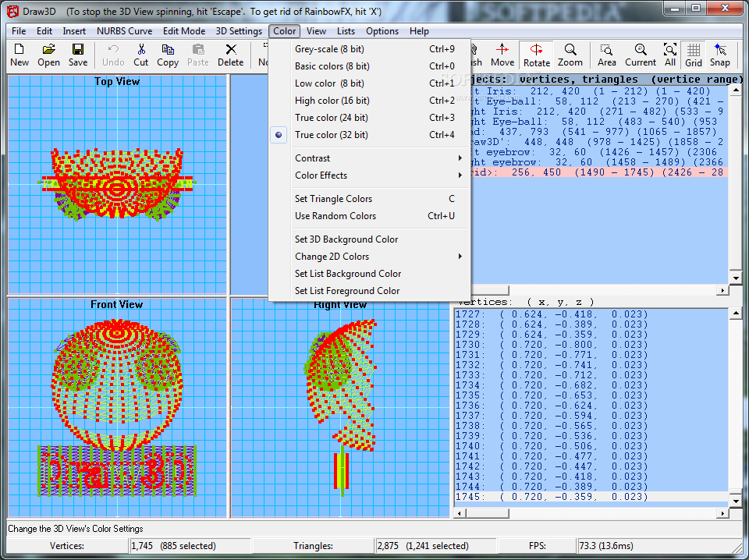This screenshot has width=749, height=560.
Task: Expand the Change 2D Colors submenu
Action: point(371,257)
